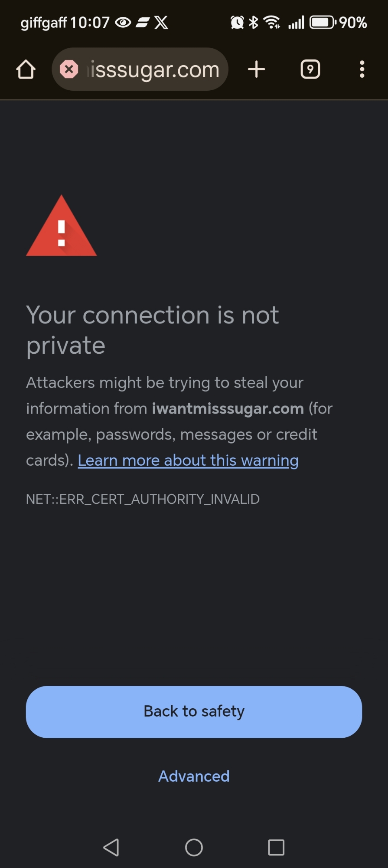Tap the red not-secure icon in address bar
This screenshot has width=388, height=868.
point(69,69)
